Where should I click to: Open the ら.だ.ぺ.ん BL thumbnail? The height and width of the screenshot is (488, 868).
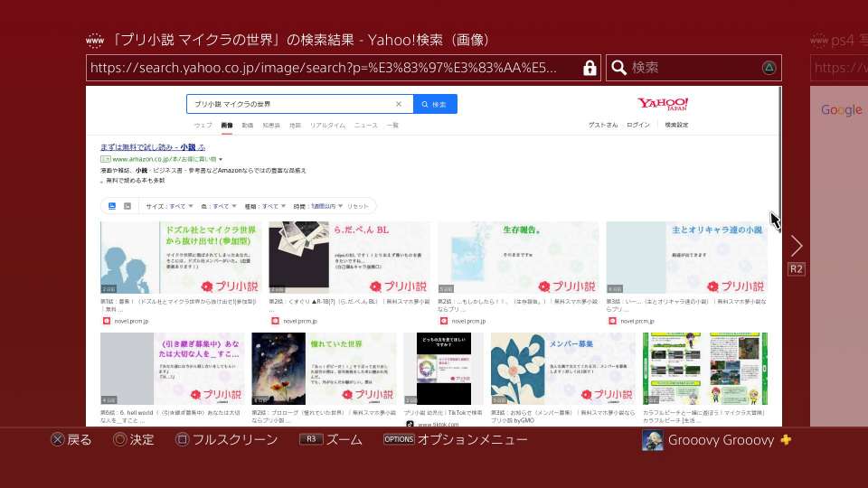coord(349,258)
